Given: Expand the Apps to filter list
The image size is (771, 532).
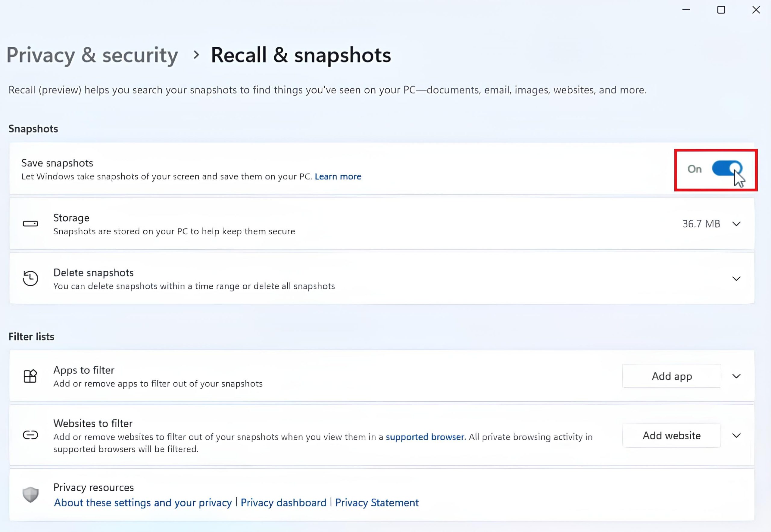Looking at the screenshot, I should click(x=736, y=376).
